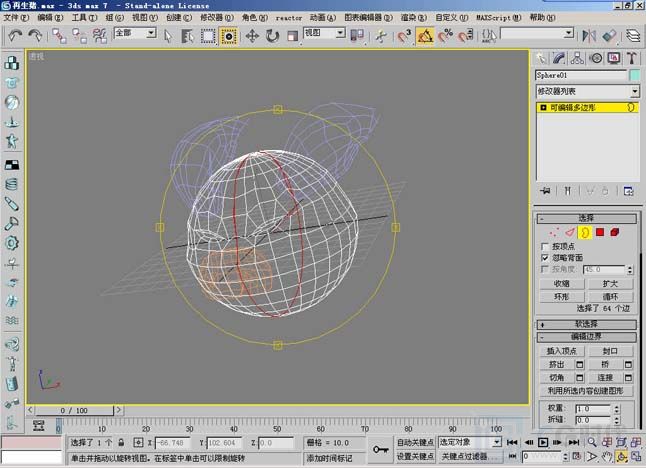Open settings box next to 桥

tap(628, 365)
